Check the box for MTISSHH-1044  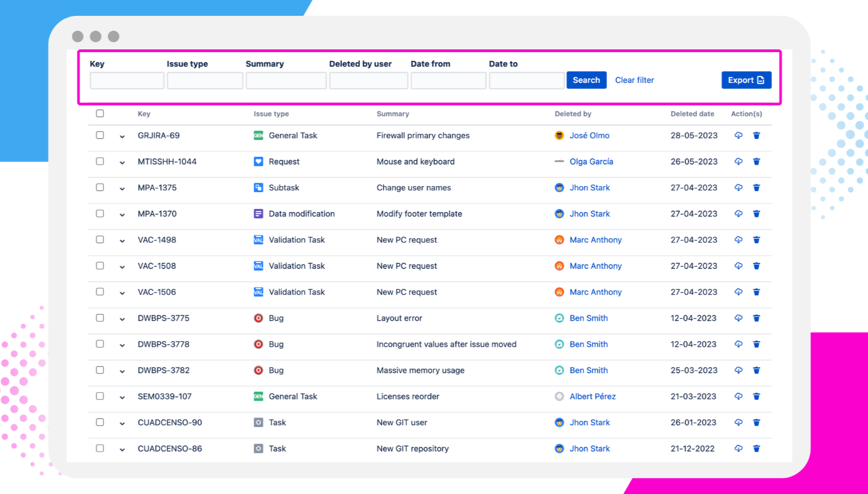click(100, 161)
